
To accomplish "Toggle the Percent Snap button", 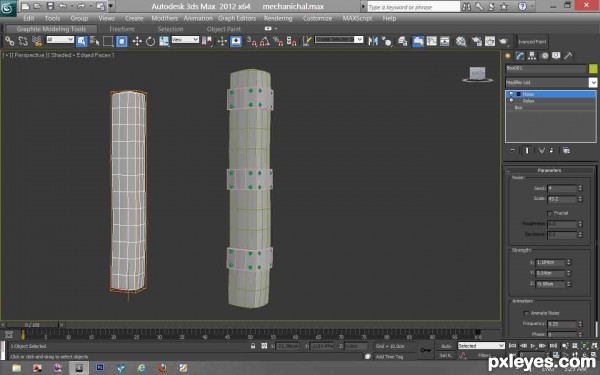I will [278, 41].
